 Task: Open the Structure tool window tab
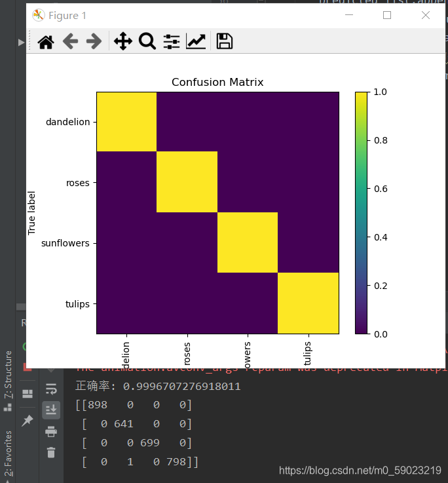[8, 375]
